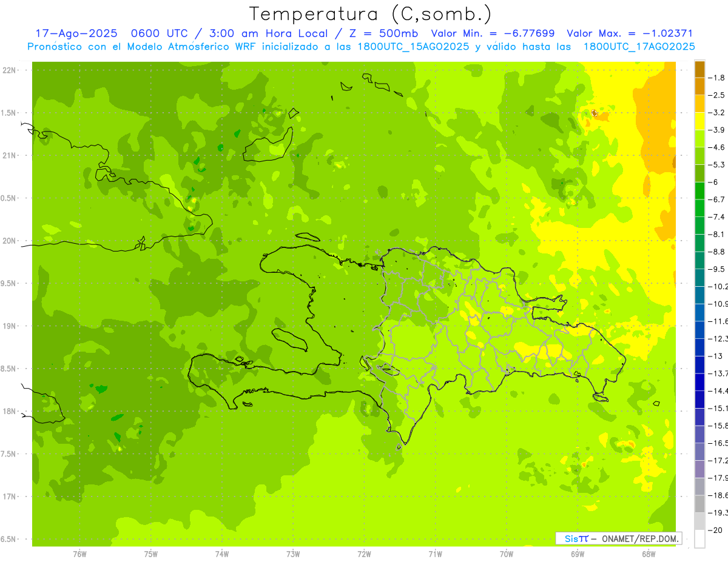The width and height of the screenshot is (728, 562).
Task: Click the 22N latitude axis label
Action: pyautogui.click(x=9, y=70)
